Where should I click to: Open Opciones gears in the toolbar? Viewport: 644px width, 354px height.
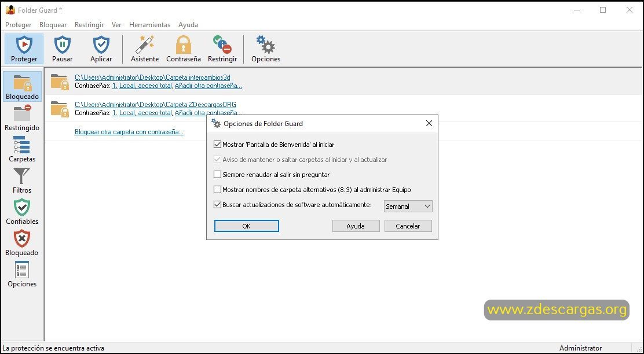click(266, 49)
